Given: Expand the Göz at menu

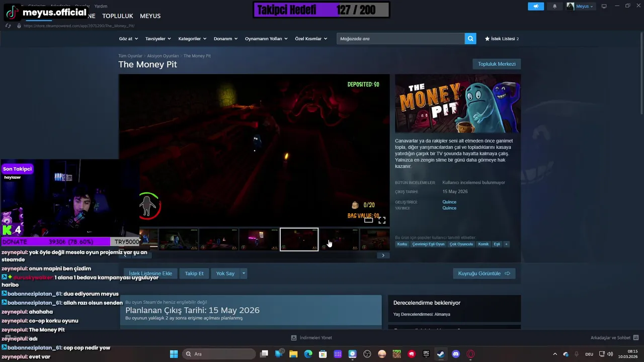Looking at the screenshot, I should point(128,39).
